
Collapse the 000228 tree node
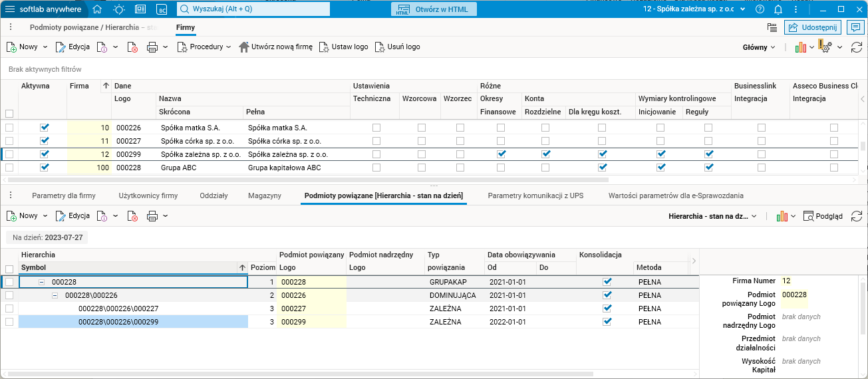coord(41,282)
